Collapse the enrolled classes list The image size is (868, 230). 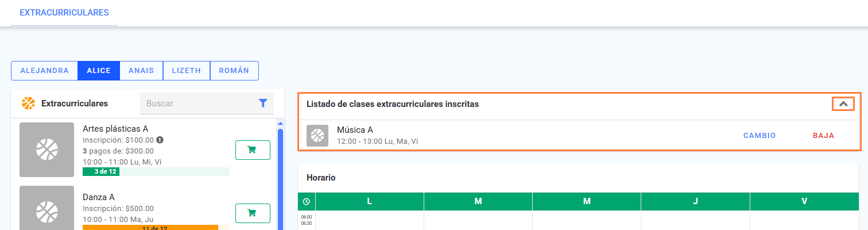843,104
